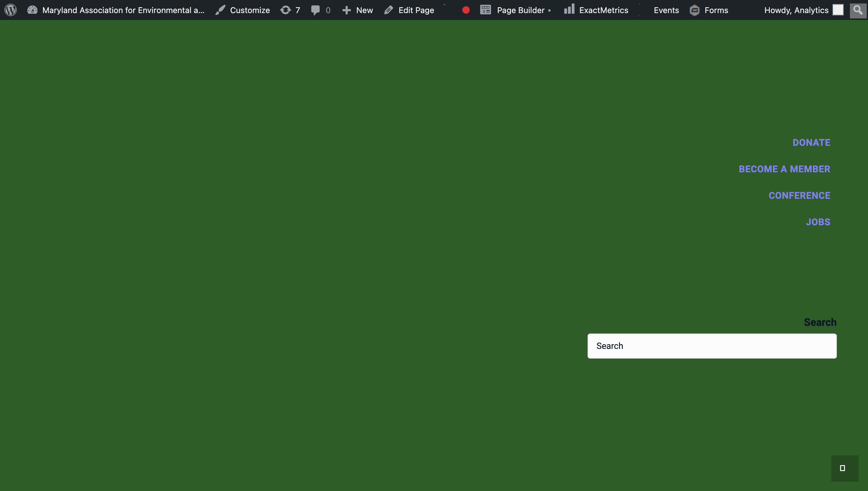The width and height of the screenshot is (868, 491).
Task: Visit the JOBS link
Action: coord(818,222)
